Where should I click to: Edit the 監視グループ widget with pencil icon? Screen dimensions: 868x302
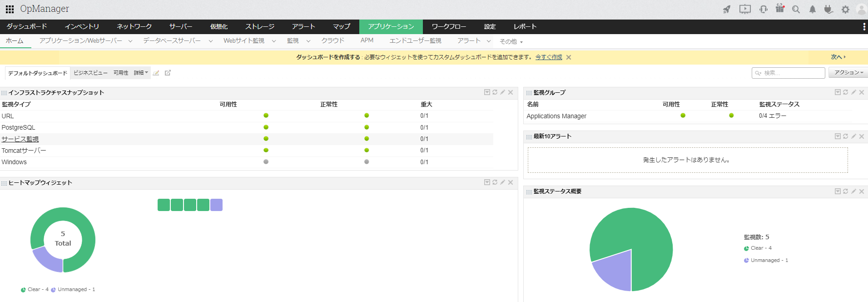(853, 92)
